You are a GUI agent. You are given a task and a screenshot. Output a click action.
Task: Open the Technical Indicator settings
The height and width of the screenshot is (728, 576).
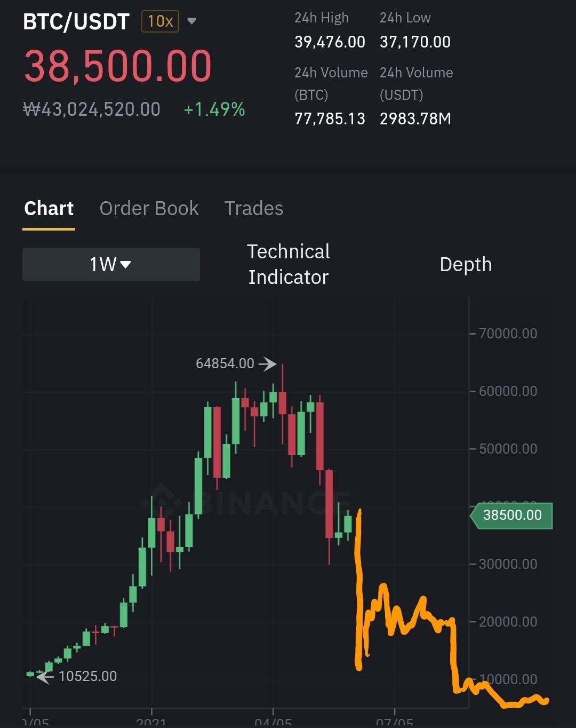pos(289,264)
